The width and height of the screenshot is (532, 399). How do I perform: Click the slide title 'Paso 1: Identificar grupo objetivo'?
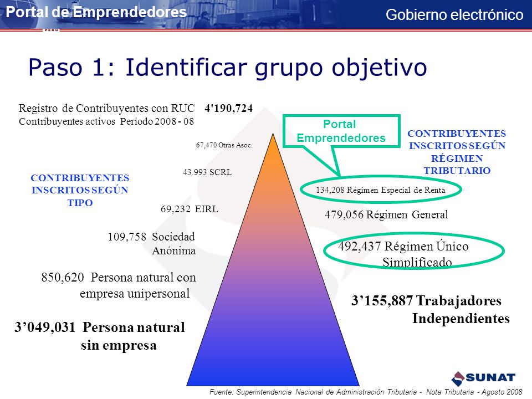click(228, 68)
